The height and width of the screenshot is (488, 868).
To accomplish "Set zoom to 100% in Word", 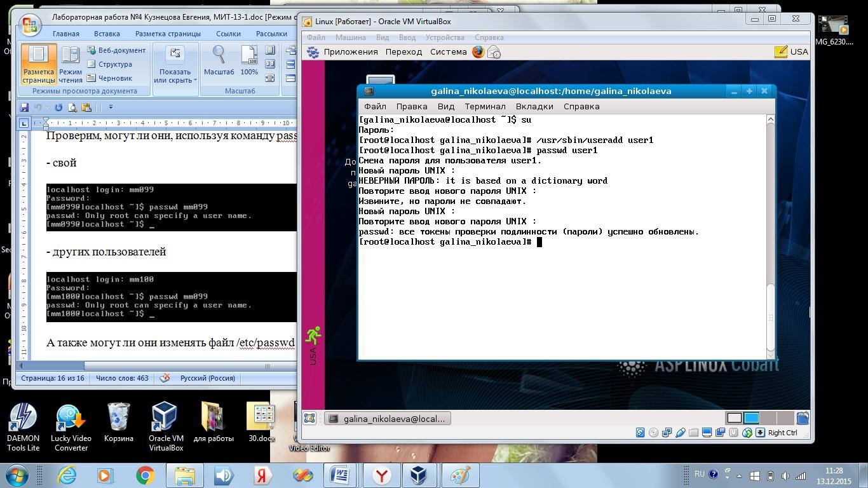I will pyautogui.click(x=249, y=61).
